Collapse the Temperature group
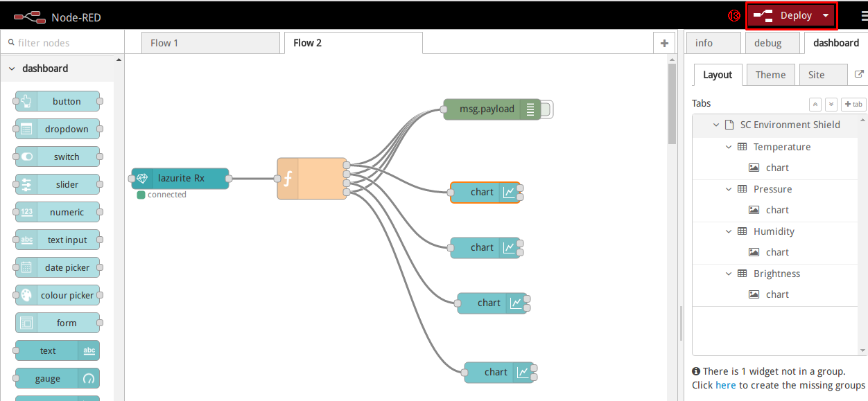The image size is (868, 401). (x=729, y=147)
